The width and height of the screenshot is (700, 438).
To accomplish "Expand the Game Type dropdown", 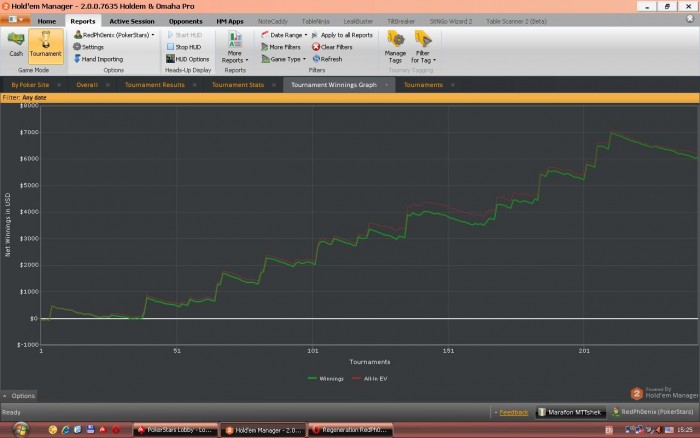I will pyautogui.click(x=283, y=59).
